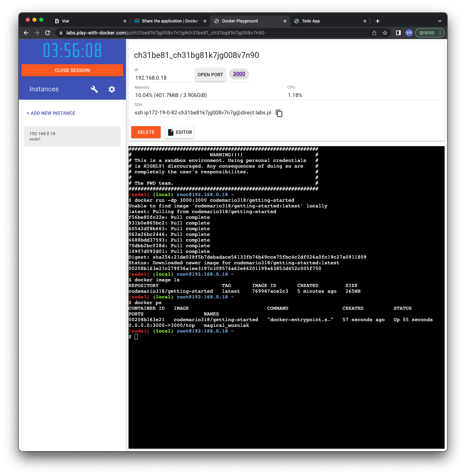Image resolution: width=466 pixels, height=476 pixels.
Task: Click the session countdown timer
Action: 72,51
